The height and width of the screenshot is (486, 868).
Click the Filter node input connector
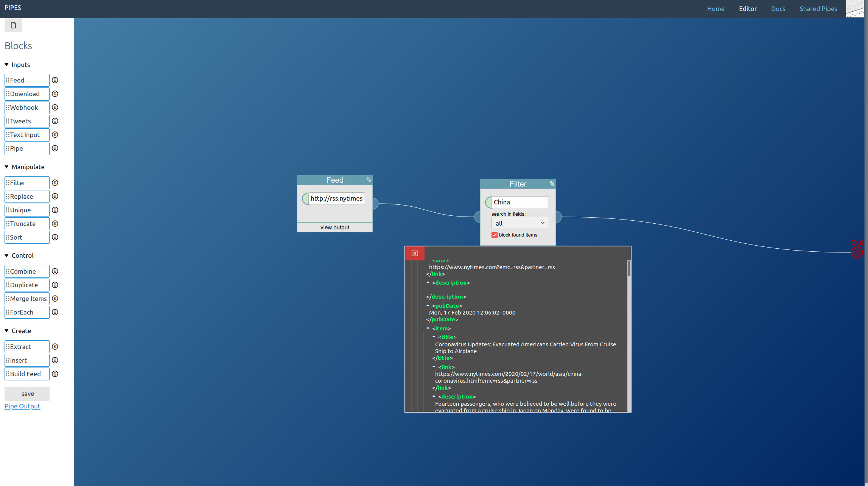tap(478, 217)
